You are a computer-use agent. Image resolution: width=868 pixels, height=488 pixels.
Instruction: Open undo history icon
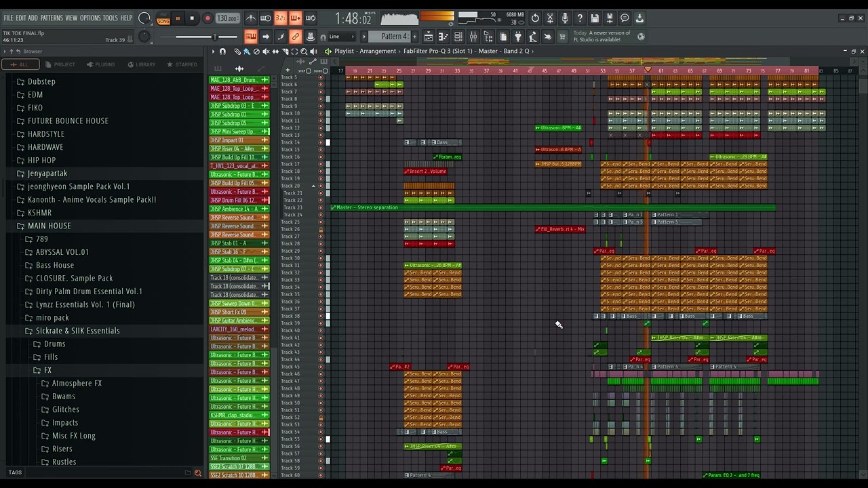(535, 18)
